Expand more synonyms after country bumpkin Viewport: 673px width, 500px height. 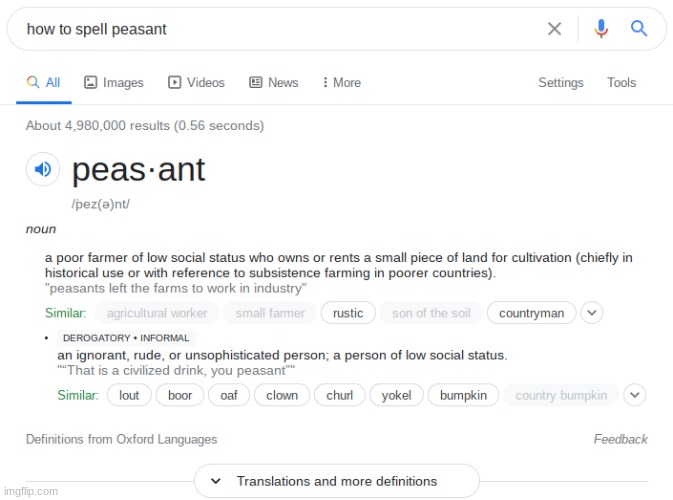point(635,395)
